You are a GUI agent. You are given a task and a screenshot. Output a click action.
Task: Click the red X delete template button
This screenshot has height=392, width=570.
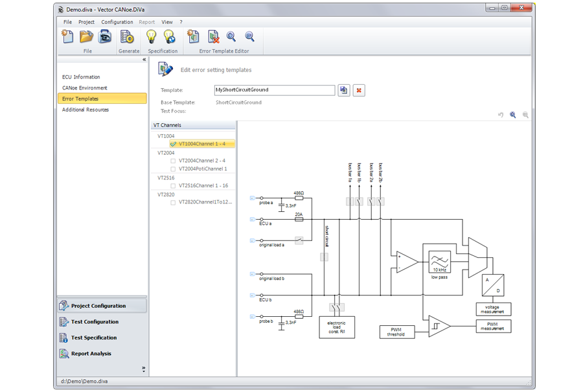tap(359, 90)
